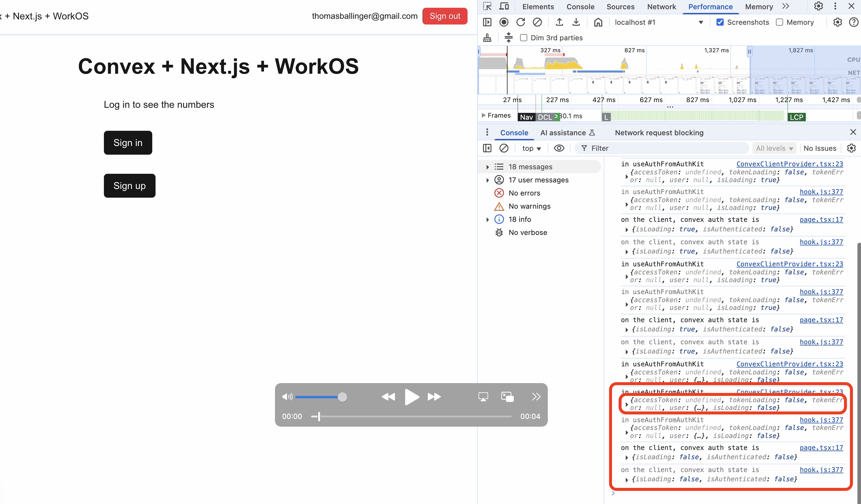Open the AI assistance drawer tab
The width and height of the screenshot is (861, 504).
(x=568, y=133)
